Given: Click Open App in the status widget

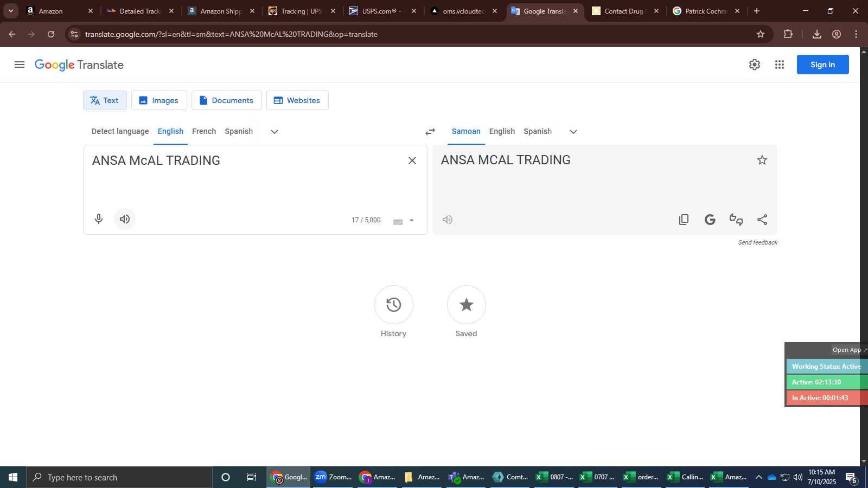Looking at the screenshot, I should 848,350.
